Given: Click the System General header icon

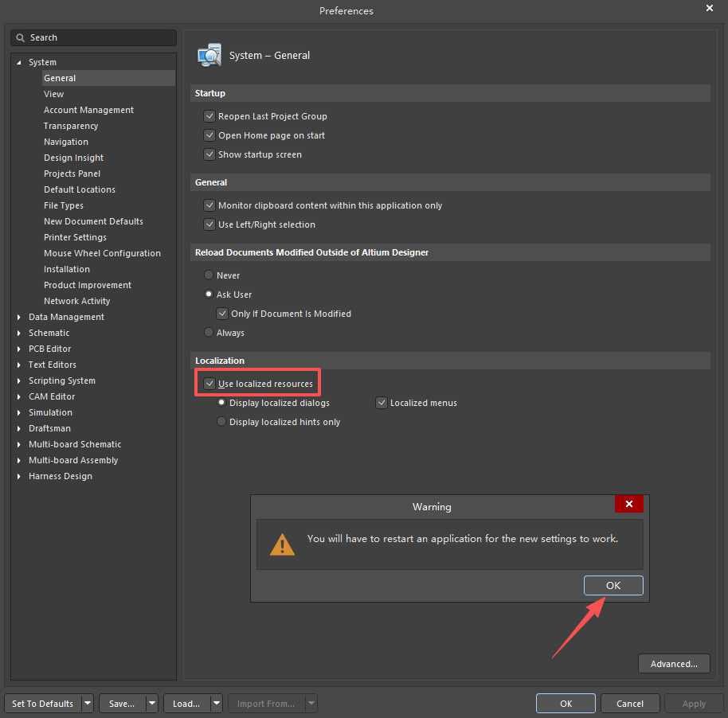Looking at the screenshot, I should point(209,55).
